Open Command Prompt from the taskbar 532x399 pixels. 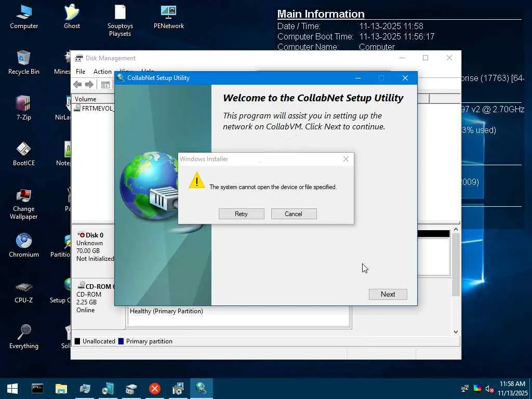[37, 389]
